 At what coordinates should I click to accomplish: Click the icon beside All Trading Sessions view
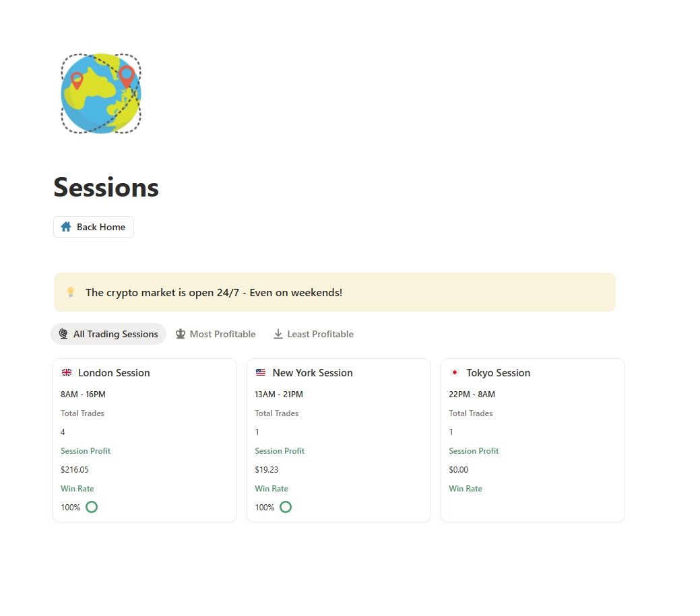click(63, 333)
